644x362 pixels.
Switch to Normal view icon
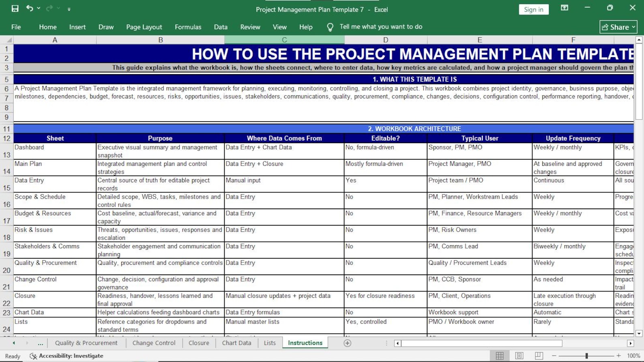pyautogui.click(x=500, y=356)
